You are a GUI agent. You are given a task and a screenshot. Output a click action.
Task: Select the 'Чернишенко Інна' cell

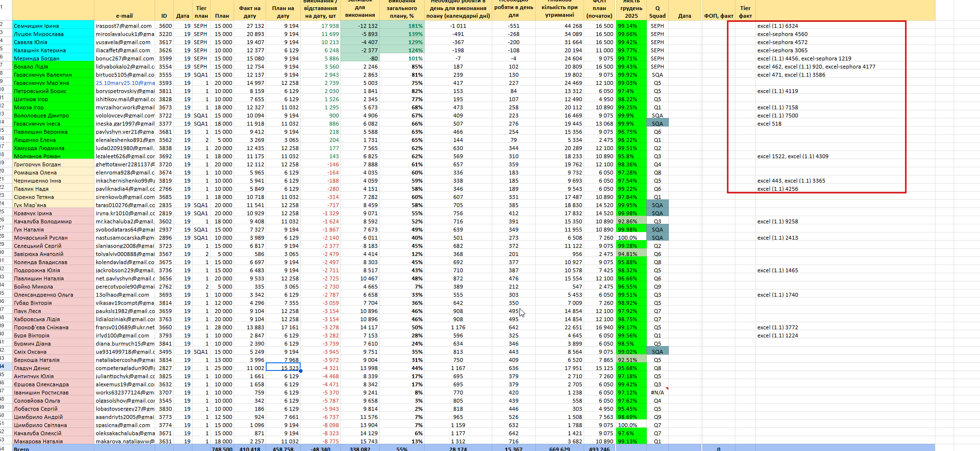[x=53, y=181]
